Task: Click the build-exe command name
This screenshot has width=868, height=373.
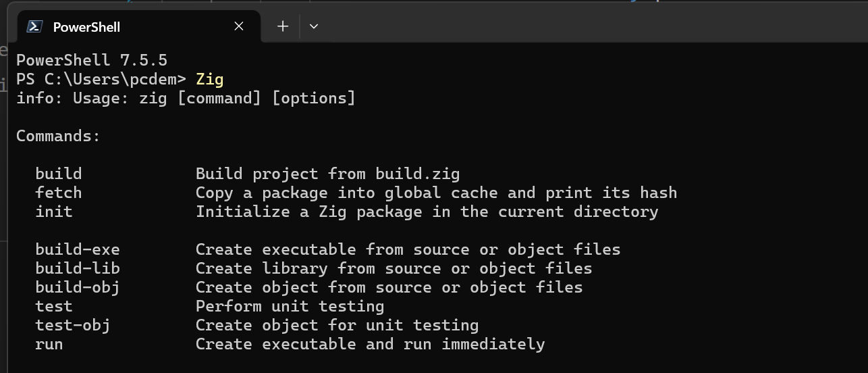Action: point(78,249)
